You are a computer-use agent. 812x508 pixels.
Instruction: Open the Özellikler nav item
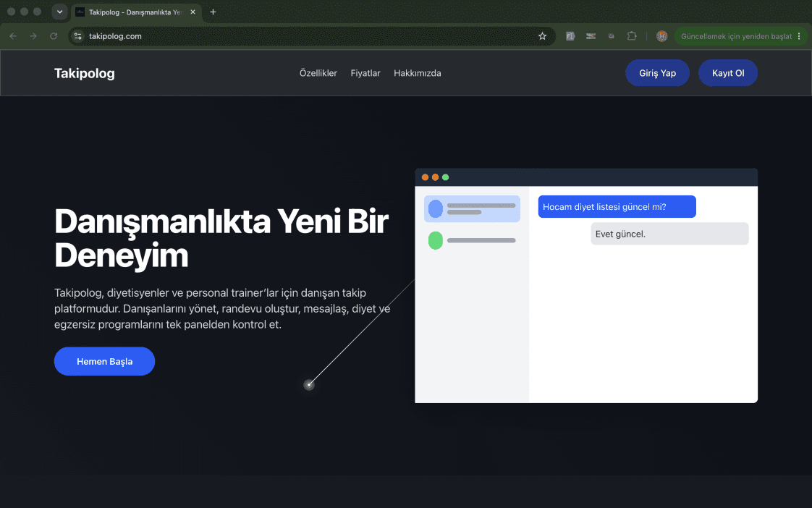[x=318, y=73]
